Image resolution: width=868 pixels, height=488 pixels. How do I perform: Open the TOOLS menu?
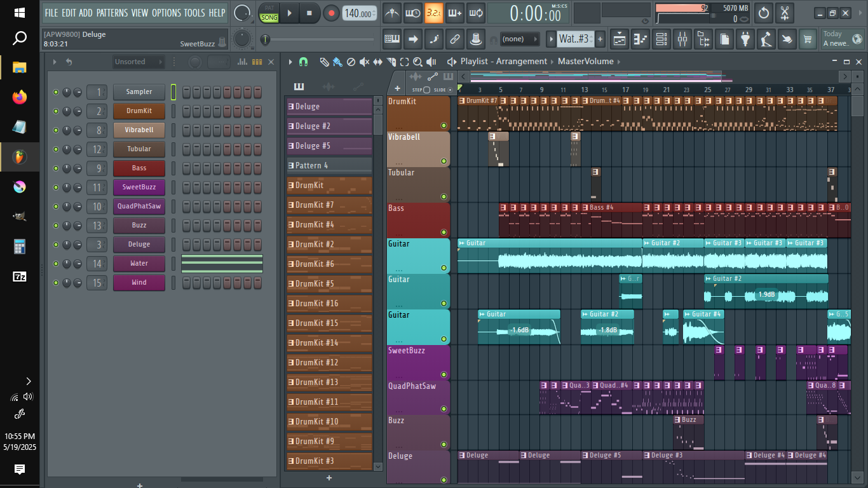(194, 13)
